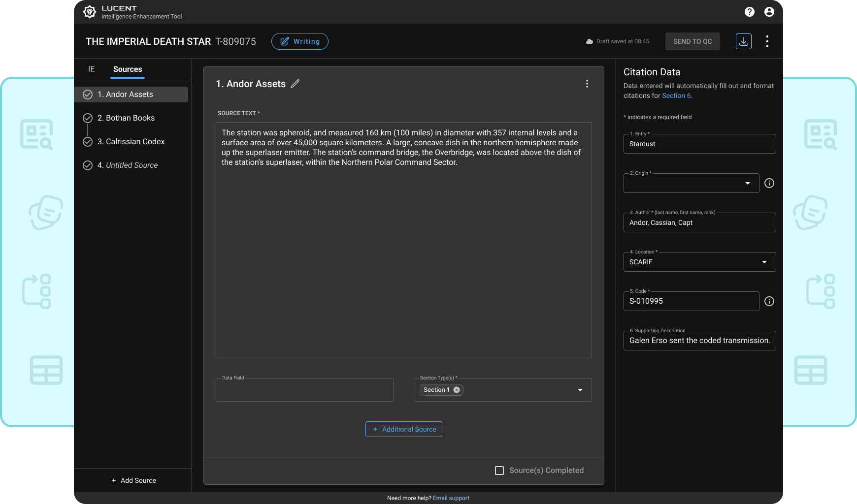Image resolution: width=857 pixels, height=504 pixels.
Task: Open the help question mark icon
Action: point(750,12)
